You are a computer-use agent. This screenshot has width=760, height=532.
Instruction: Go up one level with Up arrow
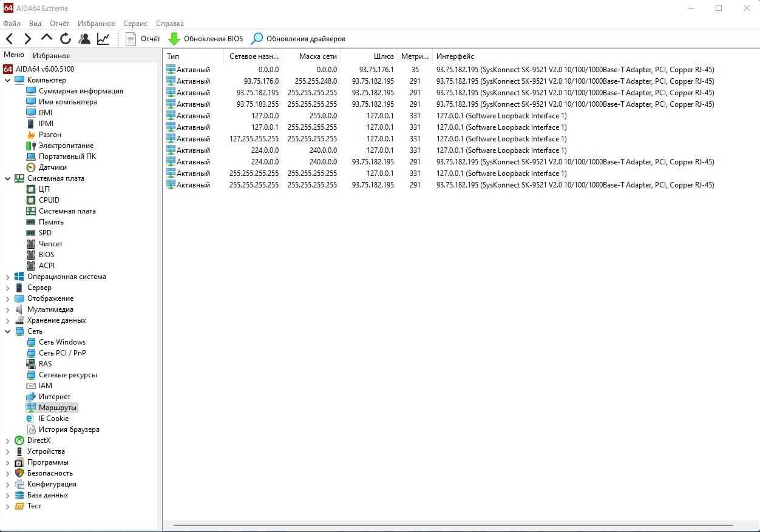pyautogui.click(x=46, y=39)
